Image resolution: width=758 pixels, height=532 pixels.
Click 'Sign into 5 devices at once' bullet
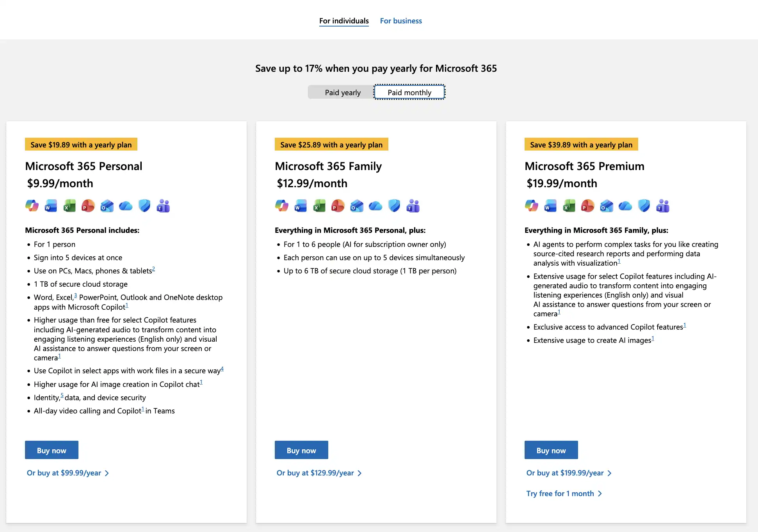(x=78, y=258)
